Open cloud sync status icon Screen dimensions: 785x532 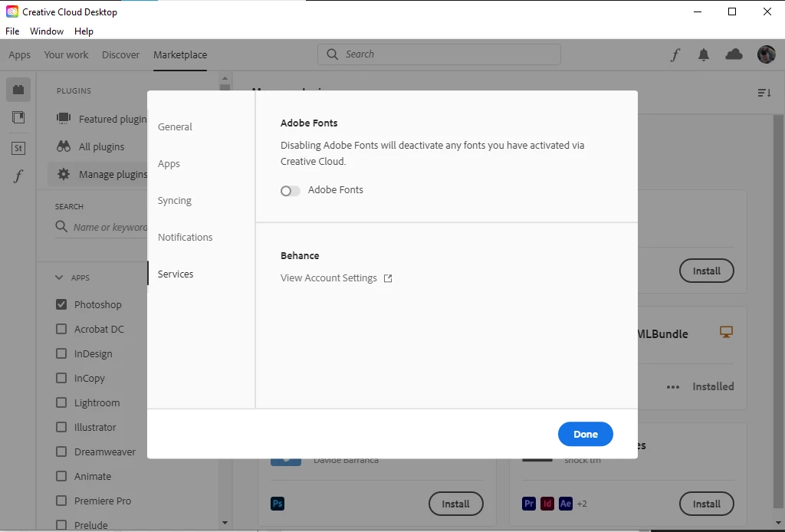point(734,54)
